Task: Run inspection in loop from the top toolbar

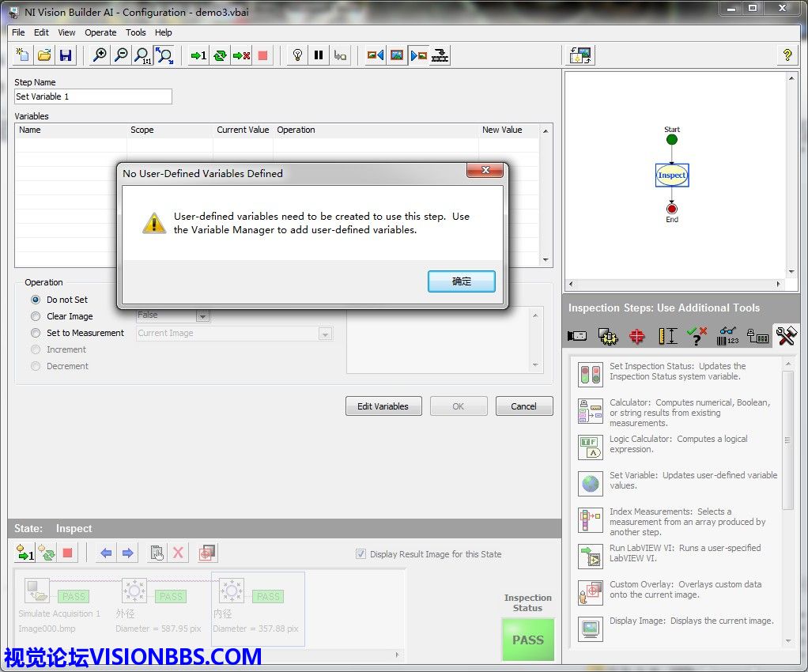Action: point(220,55)
